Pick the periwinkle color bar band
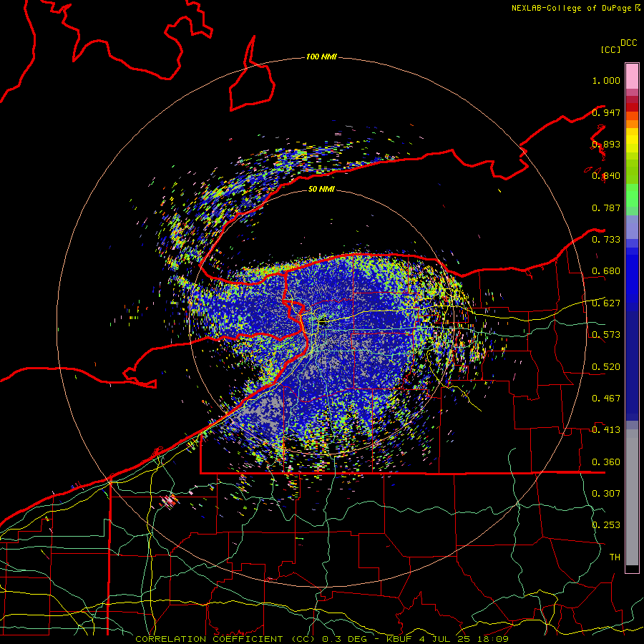Screen dimensions: 644x644 632,227
